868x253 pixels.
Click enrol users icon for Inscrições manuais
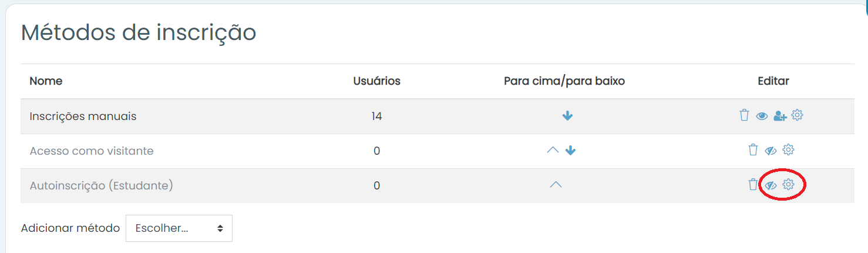[x=779, y=116]
